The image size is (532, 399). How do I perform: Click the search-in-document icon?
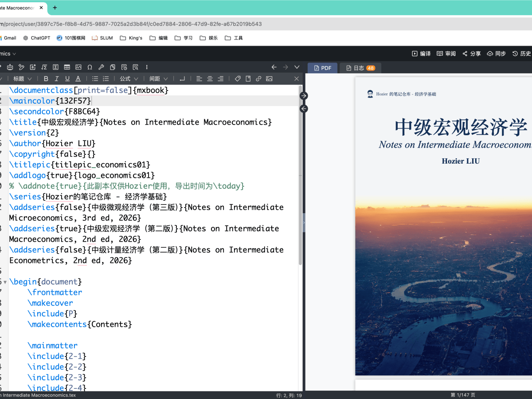pyautogui.click(x=135, y=67)
